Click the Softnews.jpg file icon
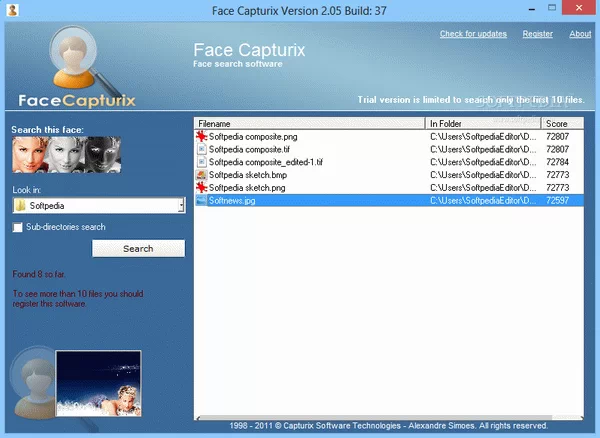 (201, 200)
